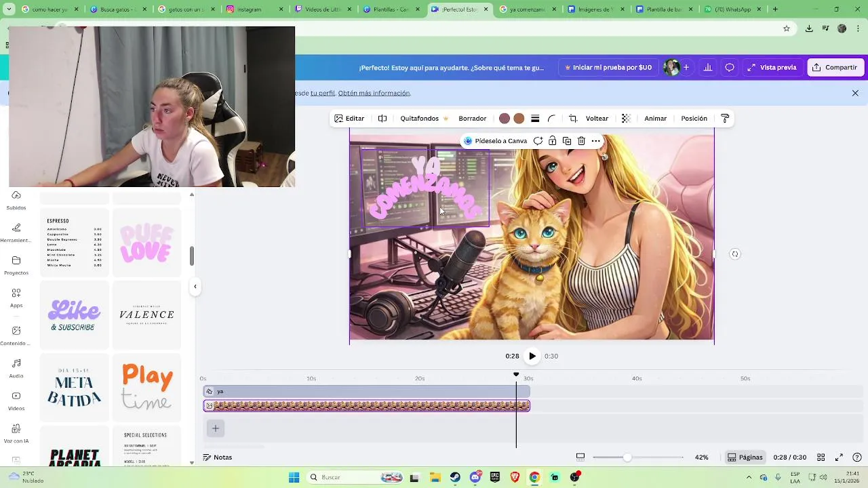
Task: Open the grid view icon
Action: (821, 457)
